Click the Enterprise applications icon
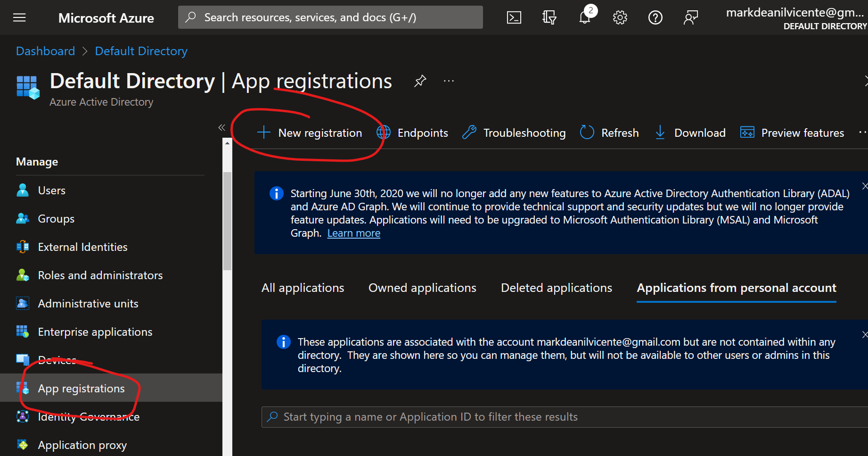The height and width of the screenshot is (456, 868). (x=23, y=332)
